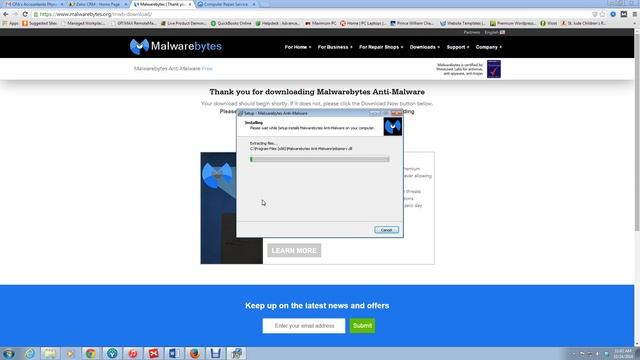The image size is (640, 360).
Task: Click the dark M extension icon in toolbar
Action: [624, 14]
